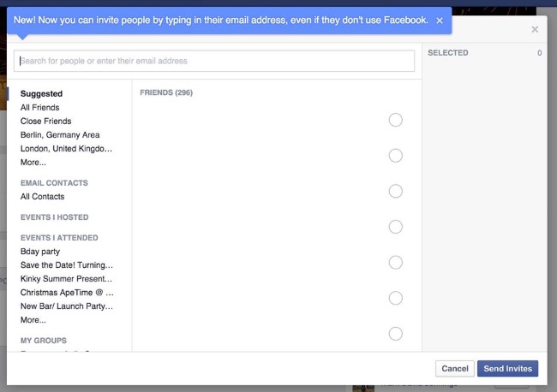Image resolution: width=557 pixels, height=392 pixels.
Task: Click the Cancel button
Action: tap(455, 369)
